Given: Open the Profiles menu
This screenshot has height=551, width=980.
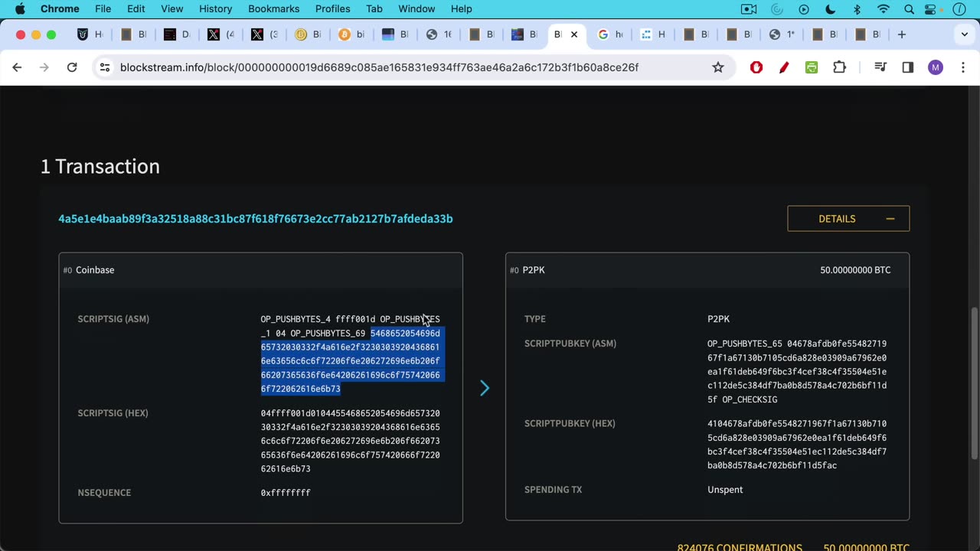Looking at the screenshot, I should click(x=332, y=8).
